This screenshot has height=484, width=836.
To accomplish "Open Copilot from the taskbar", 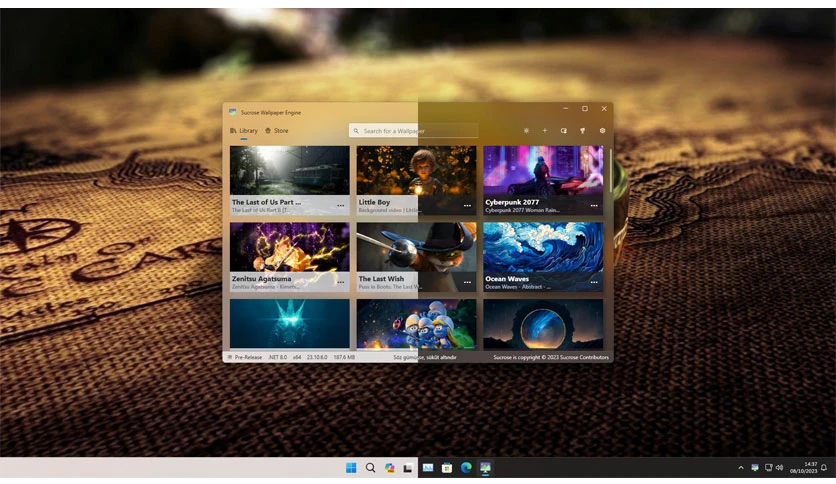I will [389, 468].
